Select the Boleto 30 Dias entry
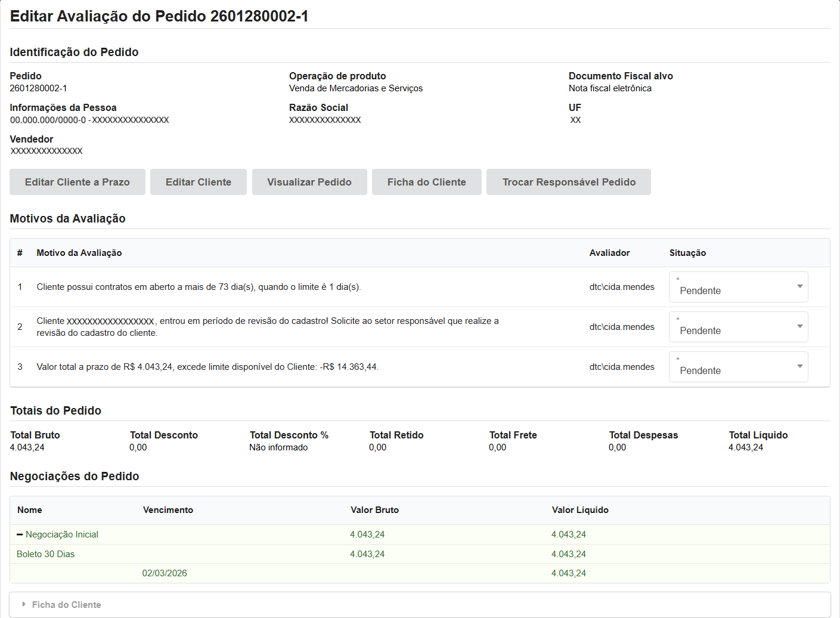The image size is (840, 618). [46, 554]
